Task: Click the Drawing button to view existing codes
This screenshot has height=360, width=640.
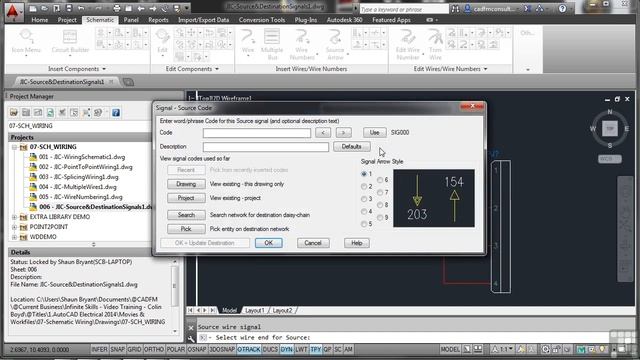Action: point(186,184)
